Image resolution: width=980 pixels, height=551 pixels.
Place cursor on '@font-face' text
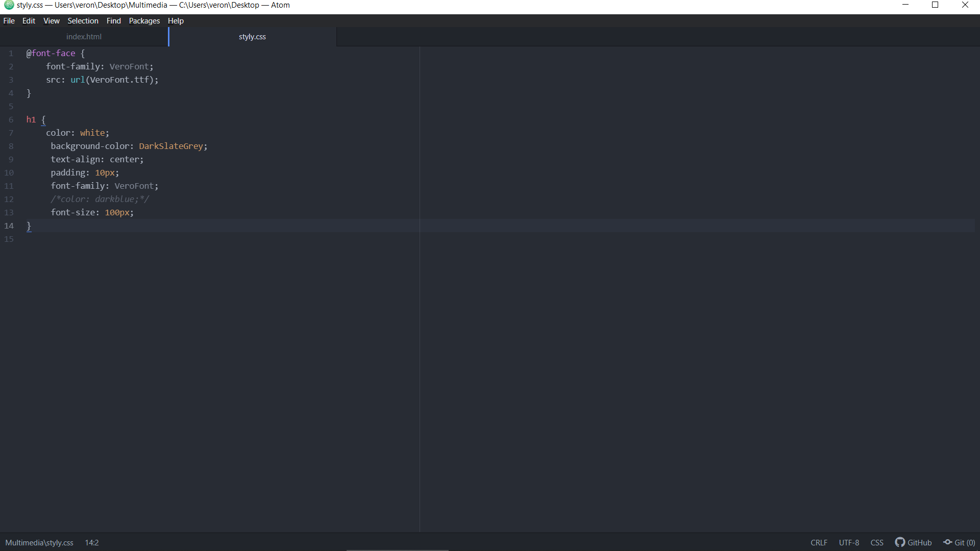[x=51, y=53]
